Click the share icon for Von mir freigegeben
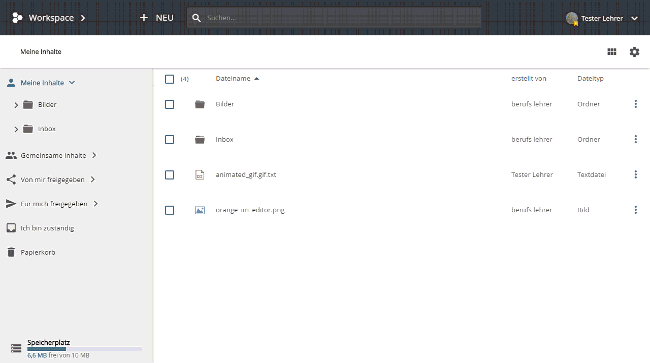This screenshot has width=650, height=363. click(x=11, y=179)
